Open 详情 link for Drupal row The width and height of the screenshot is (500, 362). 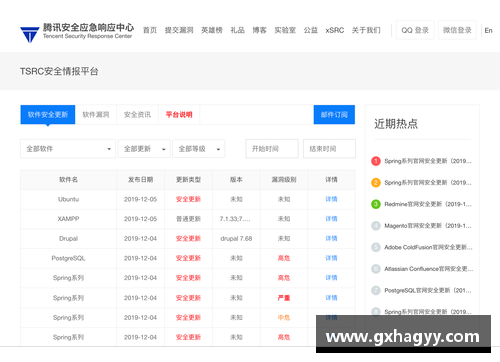pyautogui.click(x=331, y=238)
